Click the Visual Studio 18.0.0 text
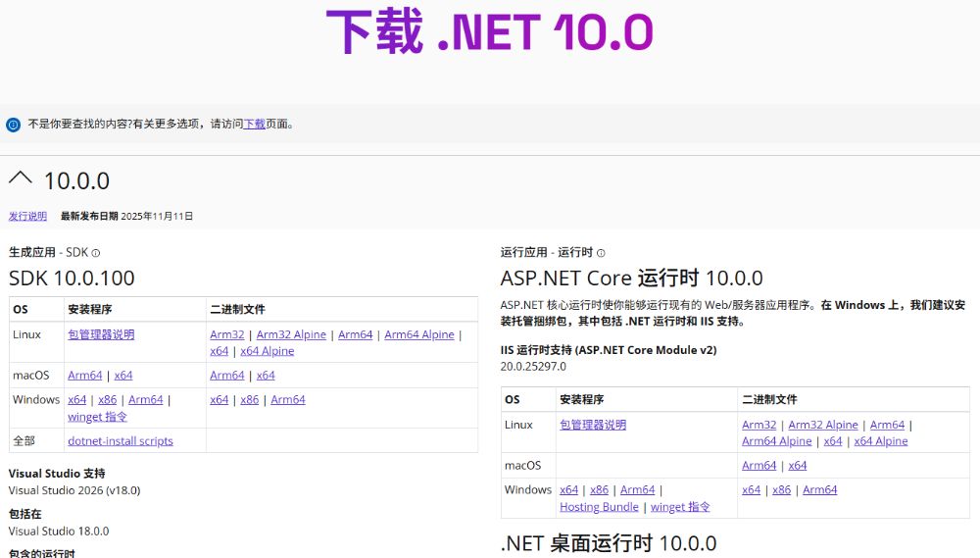The width and height of the screenshot is (980, 558). point(59,532)
